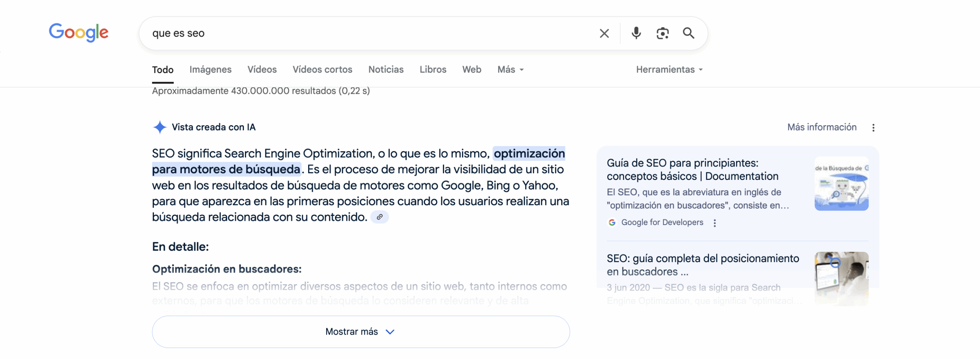Image resolution: width=980 pixels, height=359 pixels.
Task: Open Google Lens image search icon
Action: pyautogui.click(x=662, y=33)
